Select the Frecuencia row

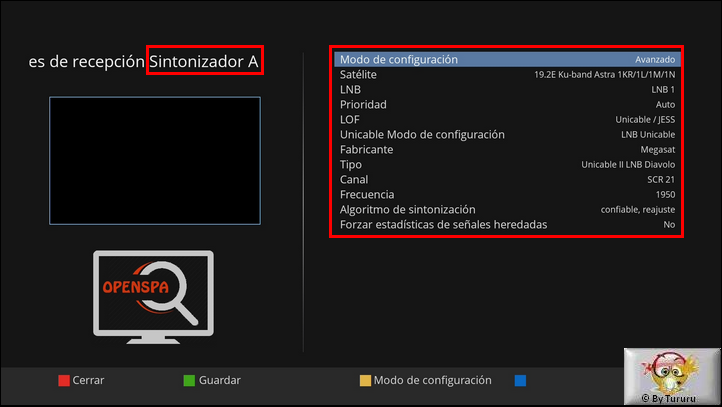[507, 194]
